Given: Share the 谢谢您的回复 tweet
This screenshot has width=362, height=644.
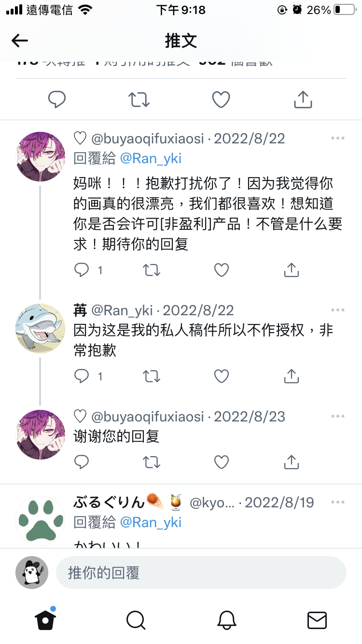Looking at the screenshot, I should point(292,462).
